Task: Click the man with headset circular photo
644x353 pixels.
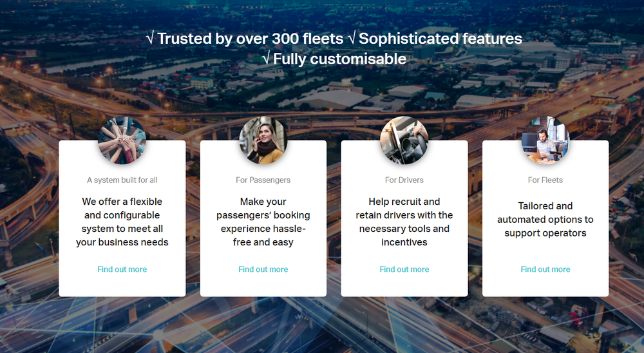Action: (x=545, y=140)
